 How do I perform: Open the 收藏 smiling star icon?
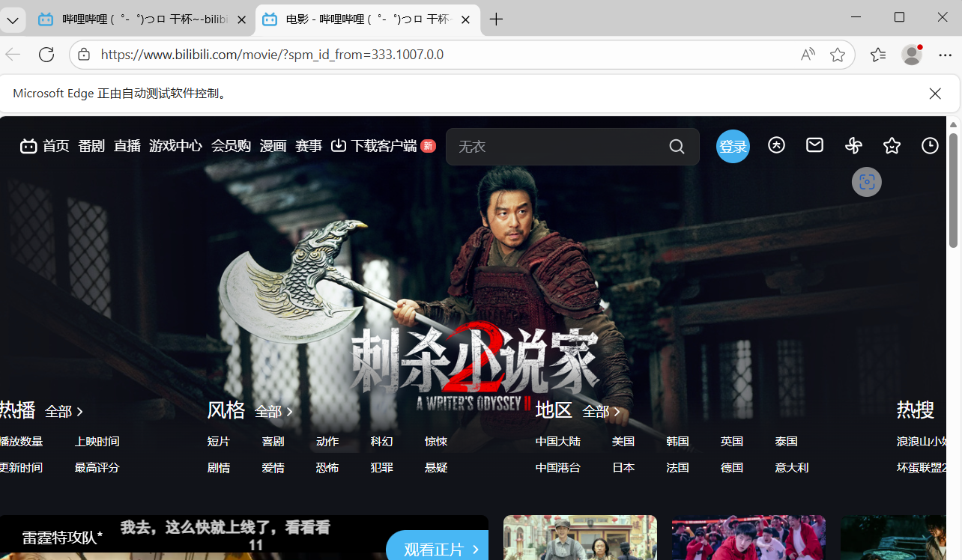click(892, 146)
